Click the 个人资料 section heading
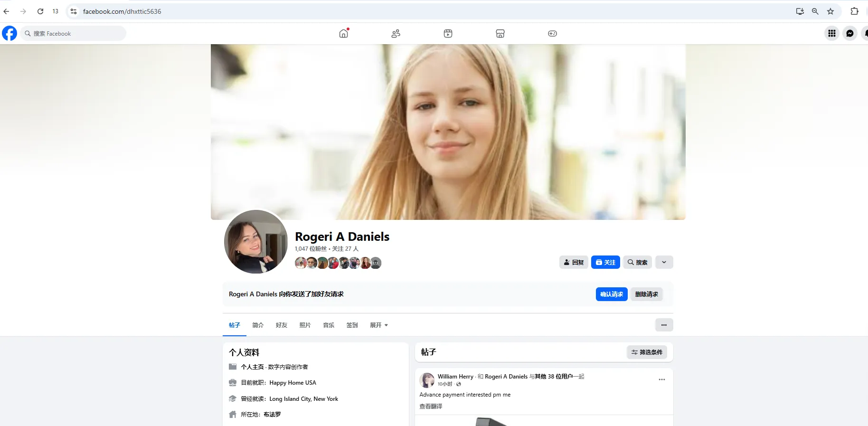Screen dimensions: 868x426 coord(244,352)
